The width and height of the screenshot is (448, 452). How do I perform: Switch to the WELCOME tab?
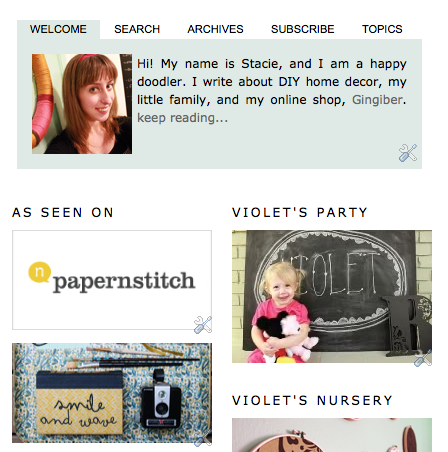pyautogui.click(x=58, y=29)
